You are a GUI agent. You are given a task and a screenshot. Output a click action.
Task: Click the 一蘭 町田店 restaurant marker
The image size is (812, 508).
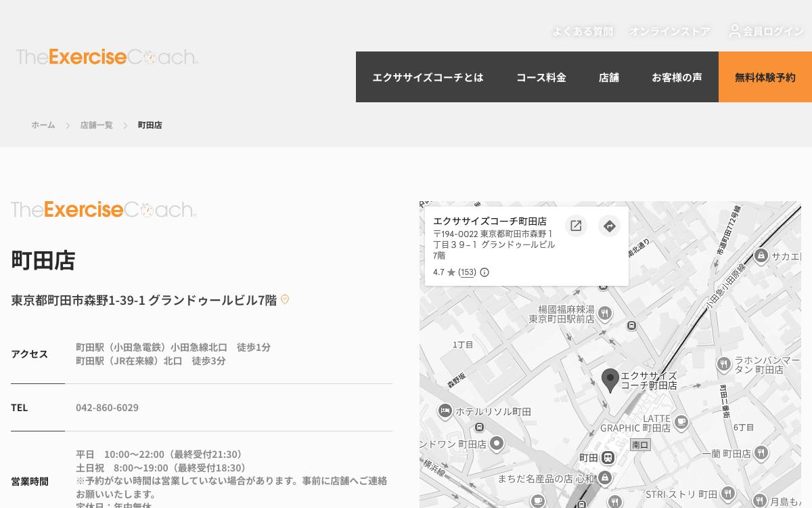point(761,453)
